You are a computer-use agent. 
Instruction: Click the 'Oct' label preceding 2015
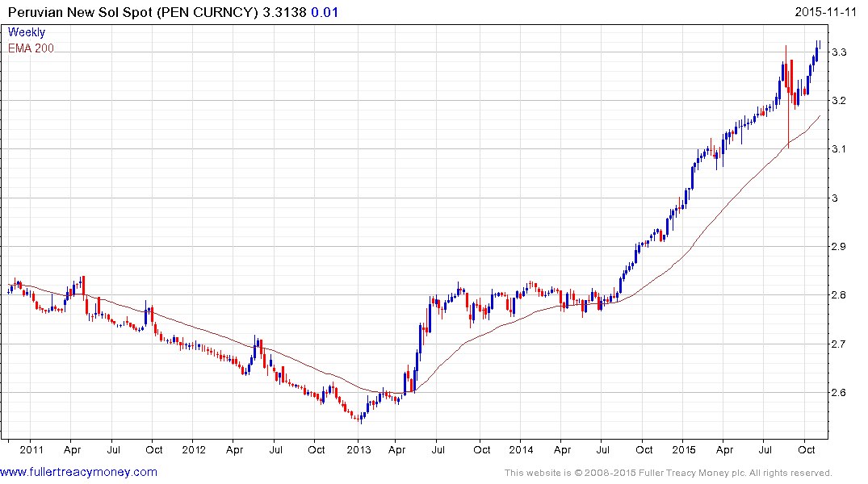pos(644,449)
